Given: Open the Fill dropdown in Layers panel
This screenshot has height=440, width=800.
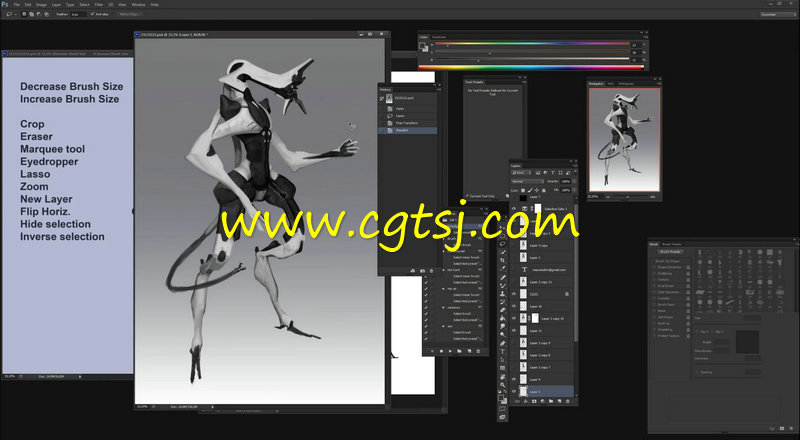Looking at the screenshot, I should click(x=574, y=190).
